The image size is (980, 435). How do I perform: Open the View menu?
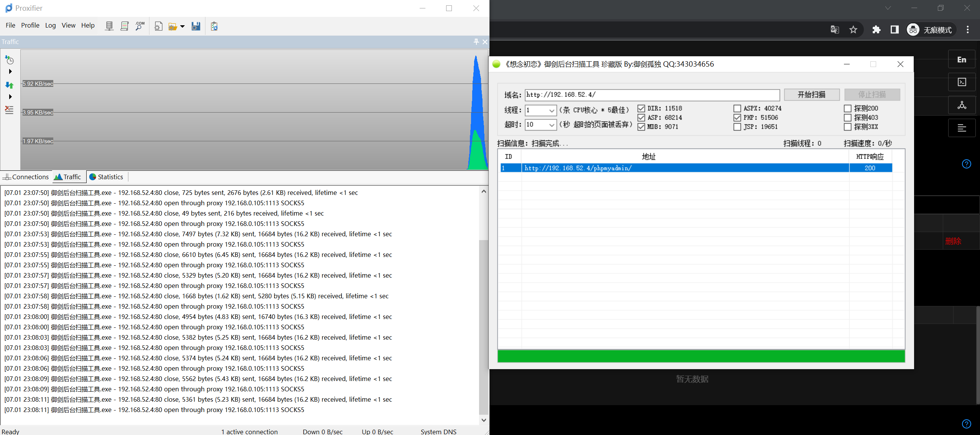(69, 25)
